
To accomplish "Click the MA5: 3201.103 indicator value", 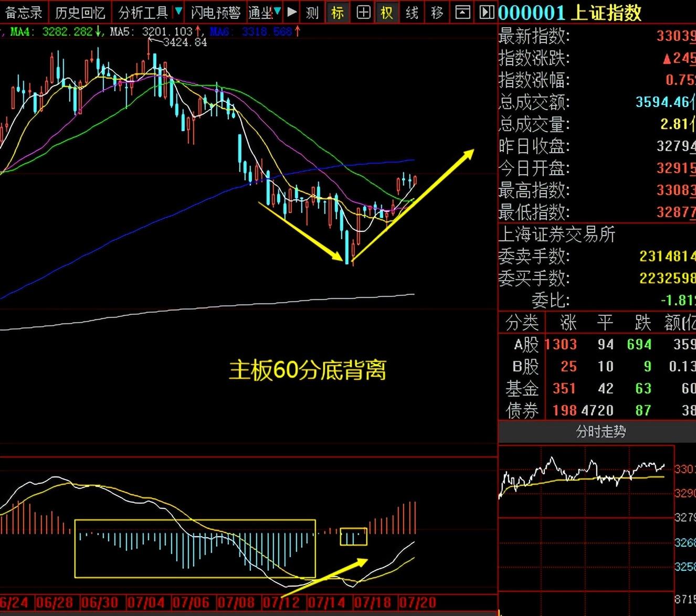I will [x=155, y=32].
